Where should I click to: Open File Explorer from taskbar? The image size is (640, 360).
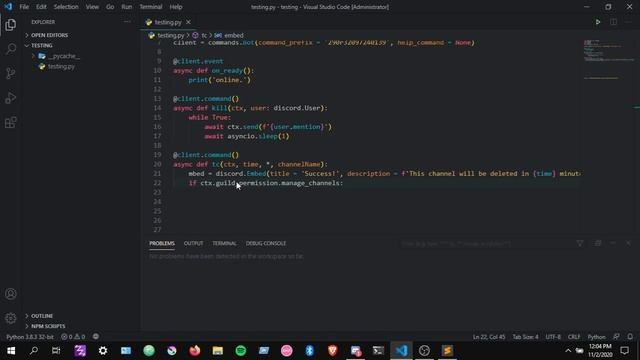click(x=218, y=351)
